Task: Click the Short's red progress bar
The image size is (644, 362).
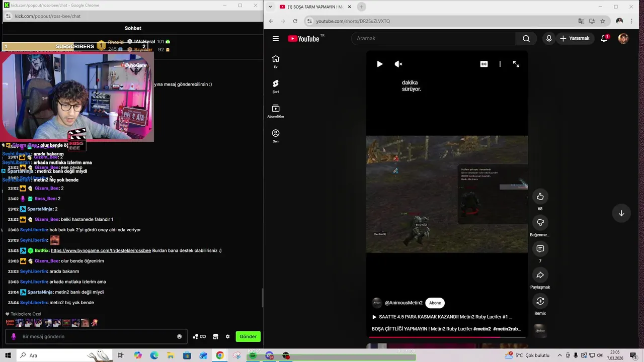Action: (447, 337)
